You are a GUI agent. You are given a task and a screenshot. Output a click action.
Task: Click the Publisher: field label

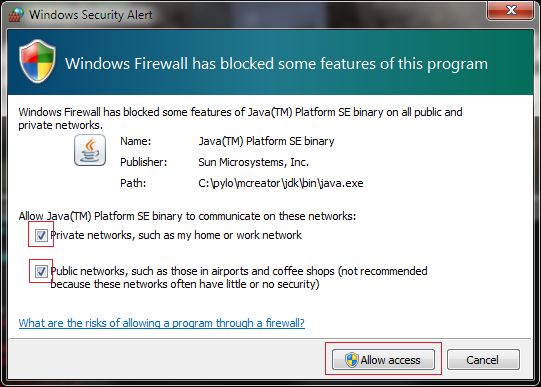pos(144,162)
